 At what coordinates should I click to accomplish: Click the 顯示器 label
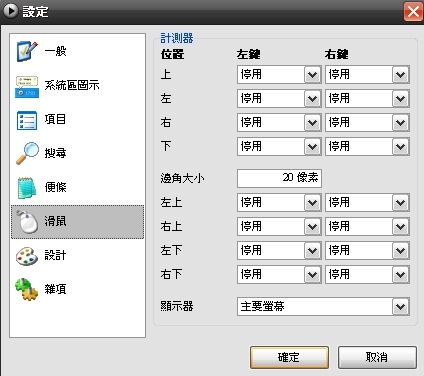click(177, 306)
